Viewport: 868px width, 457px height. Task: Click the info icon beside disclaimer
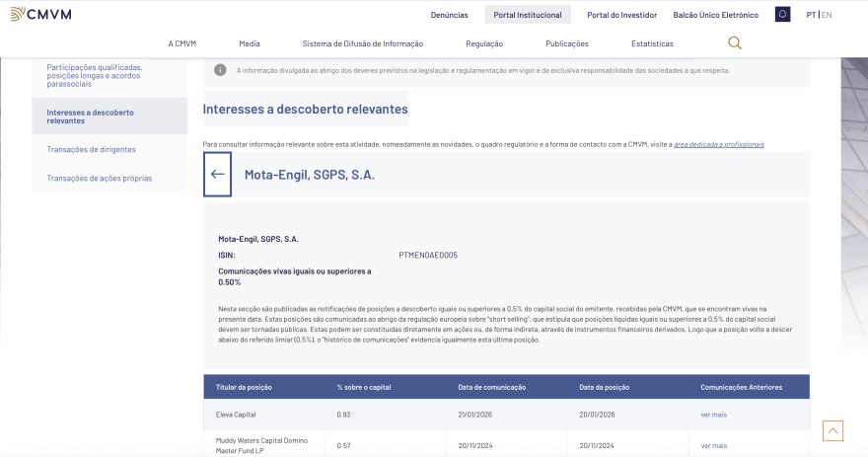[220, 70]
